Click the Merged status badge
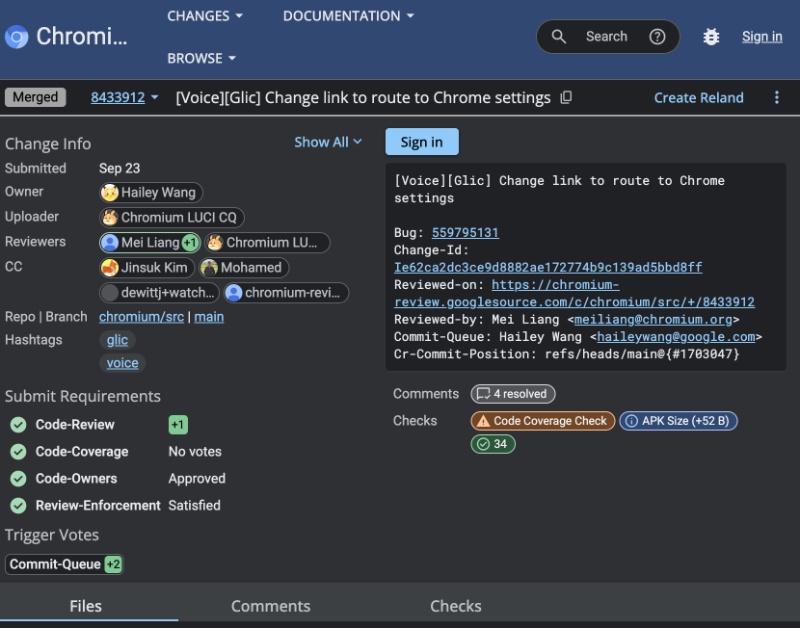The height and width of the screenshot is (628, 800). click(x=35, y=97)
